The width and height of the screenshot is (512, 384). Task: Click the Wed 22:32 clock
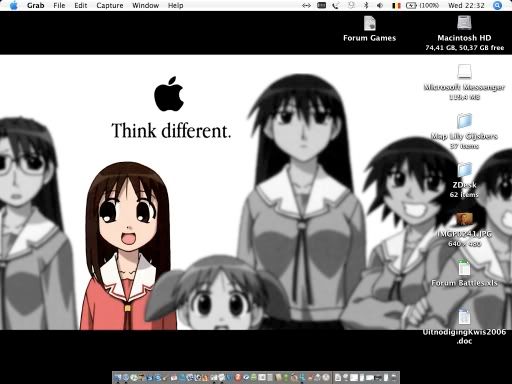point(466,5)
